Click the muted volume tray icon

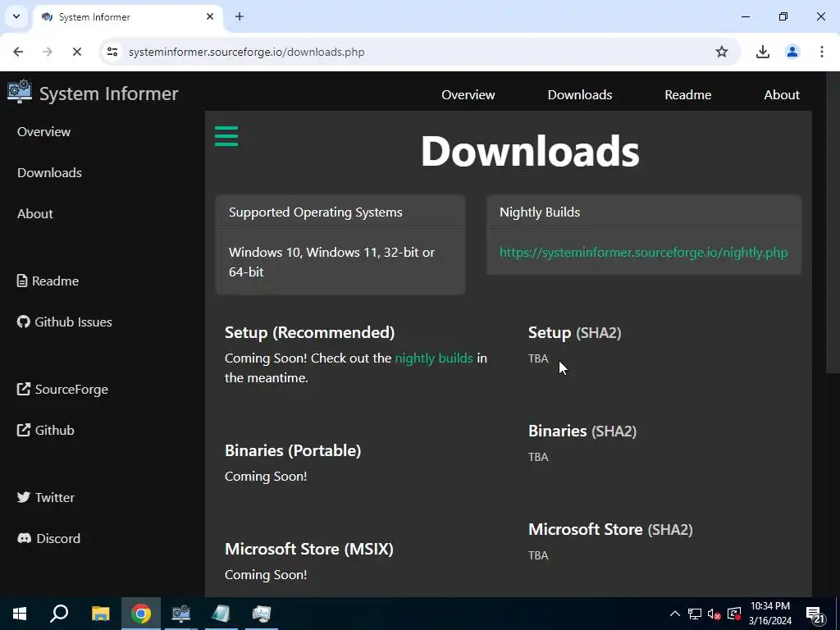(714, 614)
